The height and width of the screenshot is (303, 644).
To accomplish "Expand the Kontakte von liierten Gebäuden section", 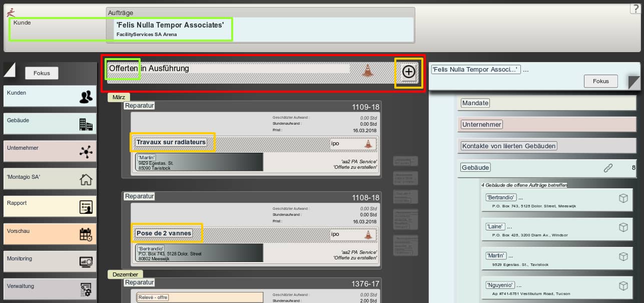I will pyautogui.click(x=509, y=146).
